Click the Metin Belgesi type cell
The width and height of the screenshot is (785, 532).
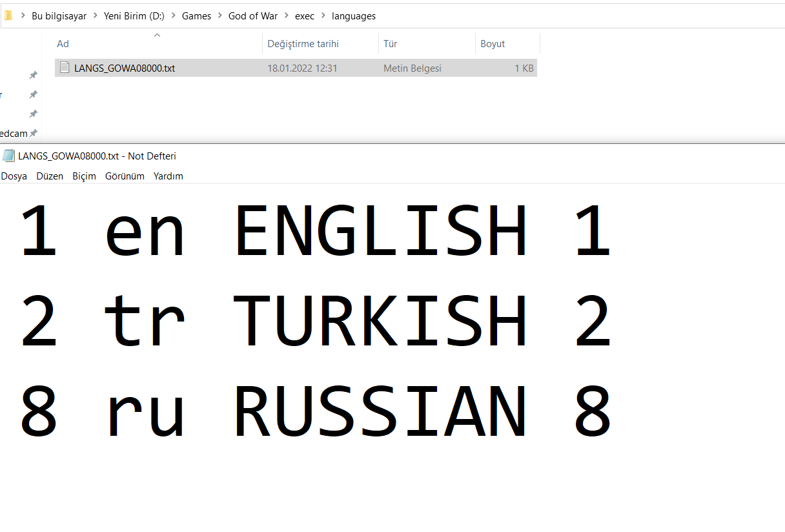tap(413, 68)
